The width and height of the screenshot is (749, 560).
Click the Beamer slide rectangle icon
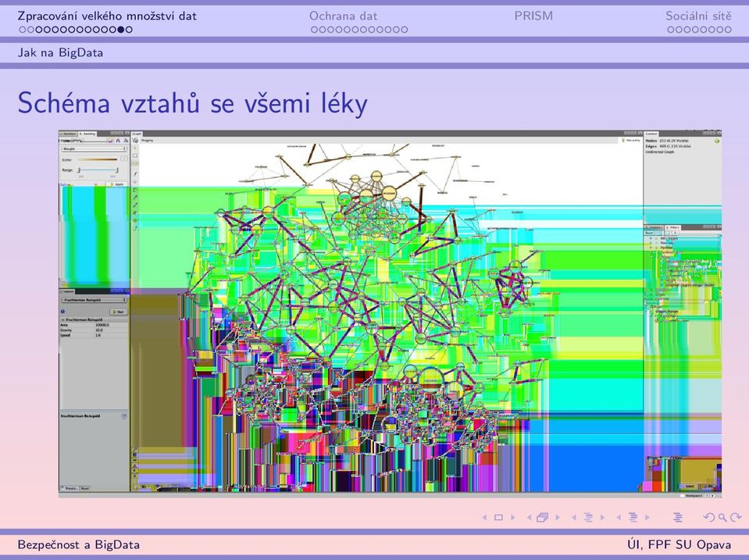[498, 518]
